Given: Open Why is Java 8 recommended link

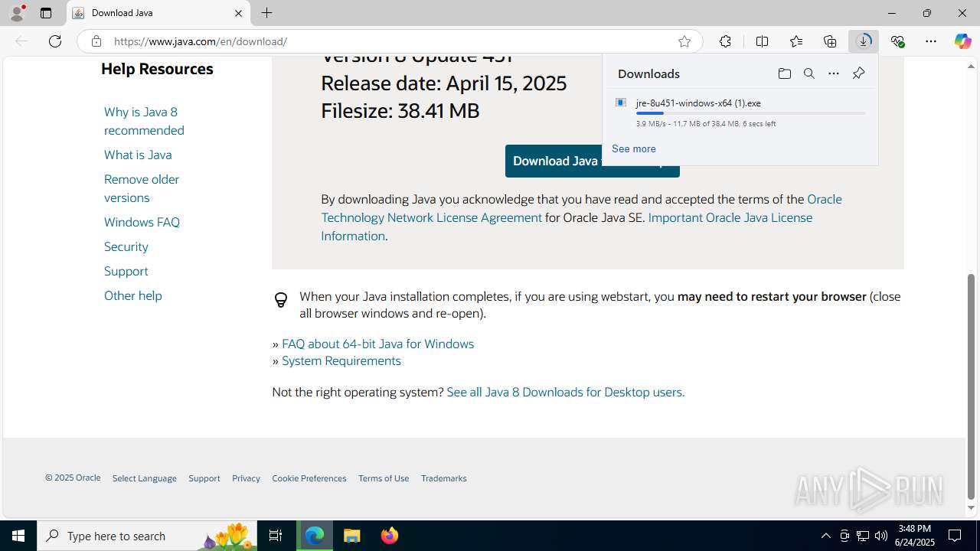Looking at the screenshot, I should pyautogui.click(x=144, y=121).
